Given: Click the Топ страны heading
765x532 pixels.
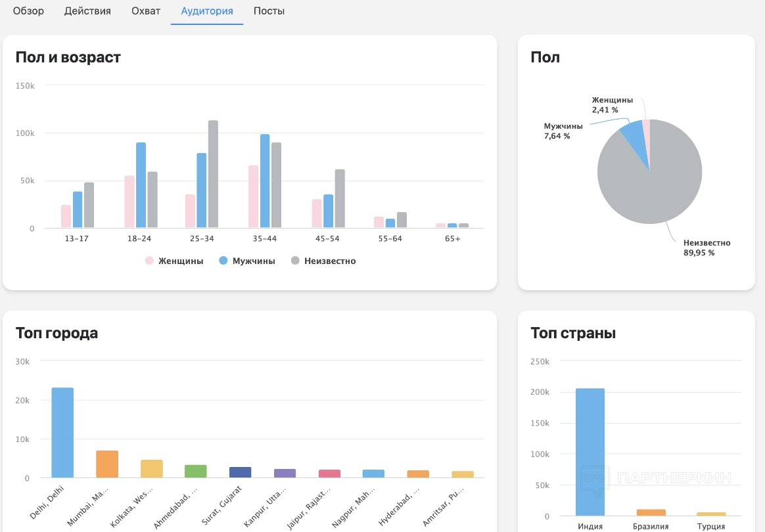Looking at the screenshot, I should tap(573, 333).
